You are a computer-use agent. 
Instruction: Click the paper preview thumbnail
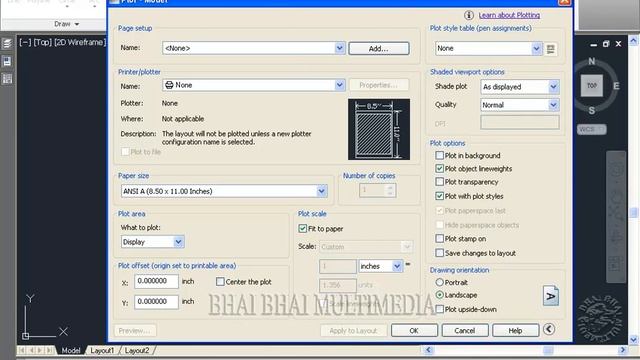379,129
